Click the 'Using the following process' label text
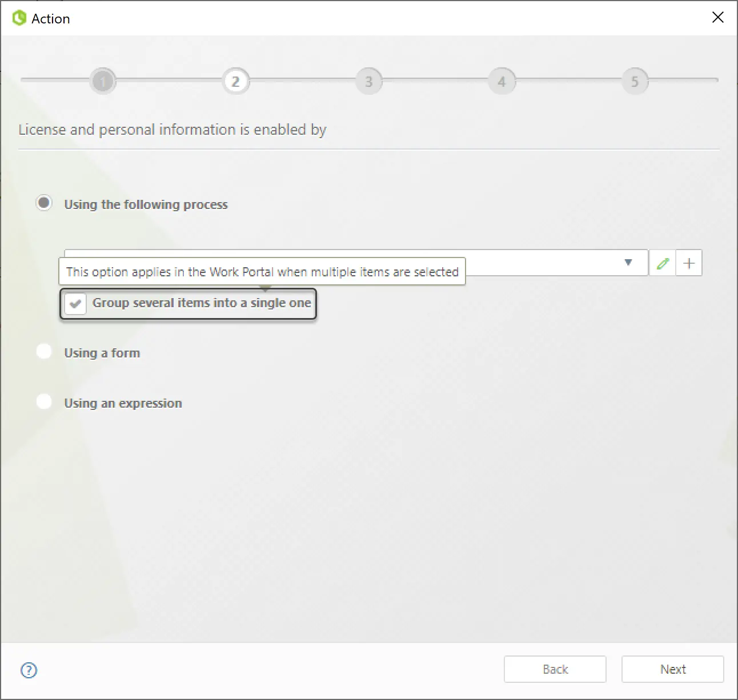The image size is (738, 700). pos(146,204)
